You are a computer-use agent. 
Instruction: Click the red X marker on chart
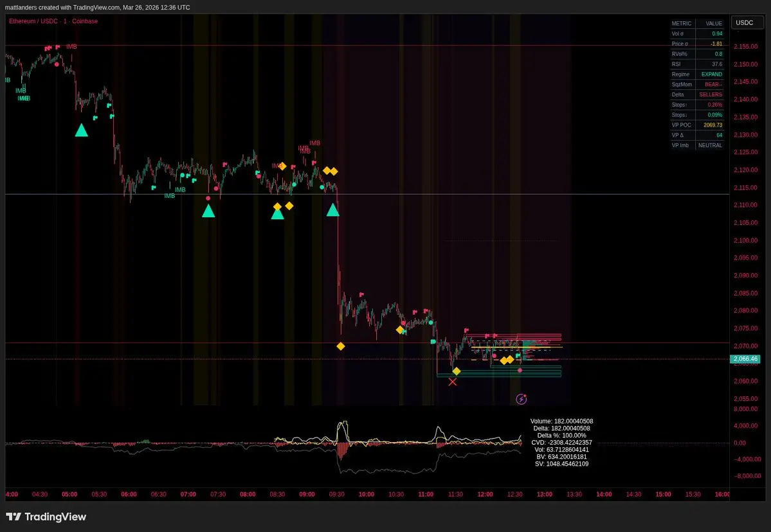[452, 382]
